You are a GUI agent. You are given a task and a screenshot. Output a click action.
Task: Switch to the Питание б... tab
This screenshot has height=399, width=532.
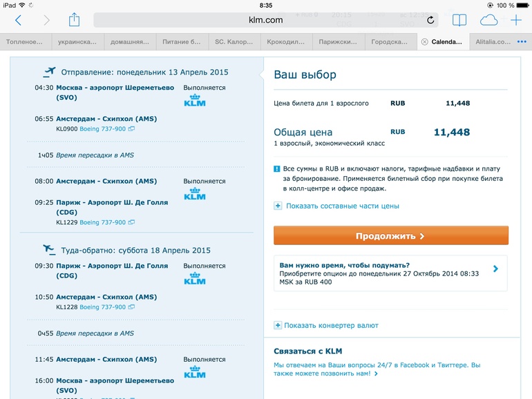click(x=182, y=41)
